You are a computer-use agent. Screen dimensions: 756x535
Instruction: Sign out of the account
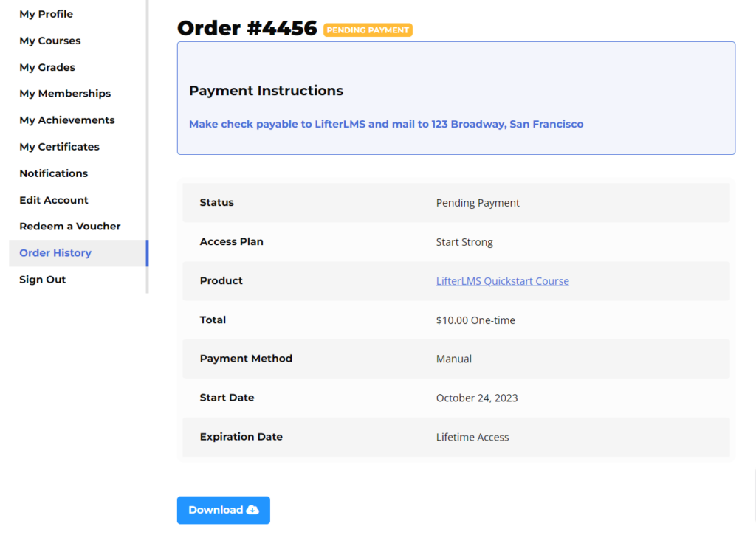(x=42, y=279)
